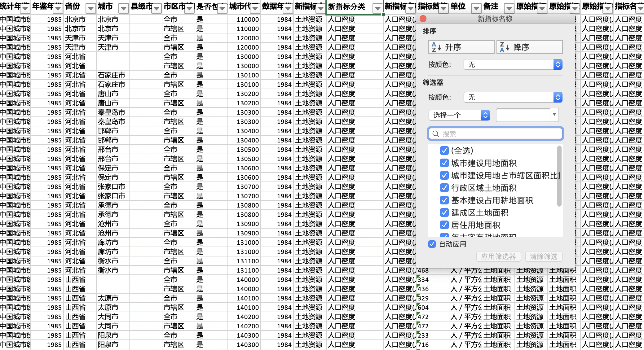Sort descending with 降序 button
Viewport: 644px width, 350px height.
[529, 47]
